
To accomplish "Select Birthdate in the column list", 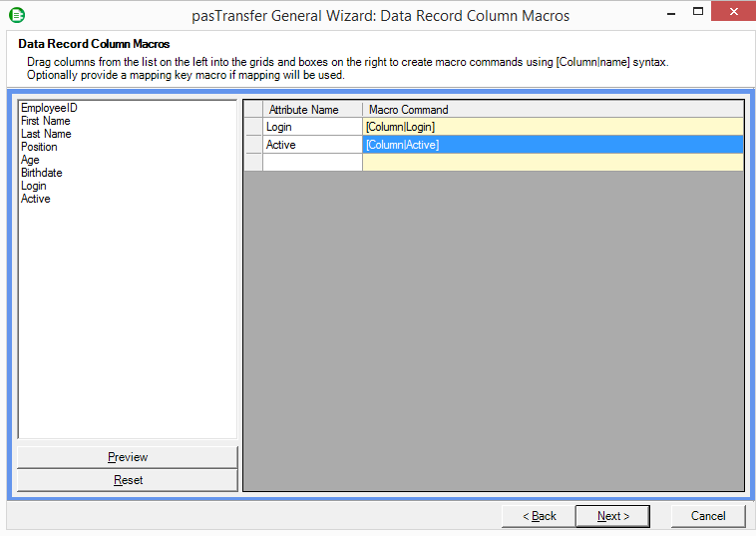I will coord(41,173).
